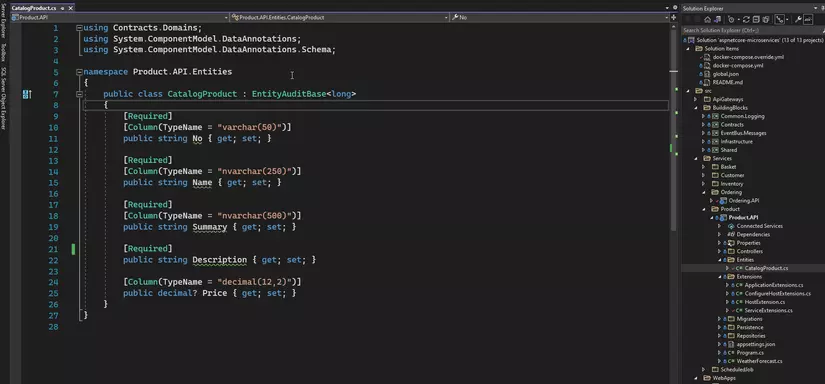
Task: Click Show All Files icon
Action: coord(766,19)
